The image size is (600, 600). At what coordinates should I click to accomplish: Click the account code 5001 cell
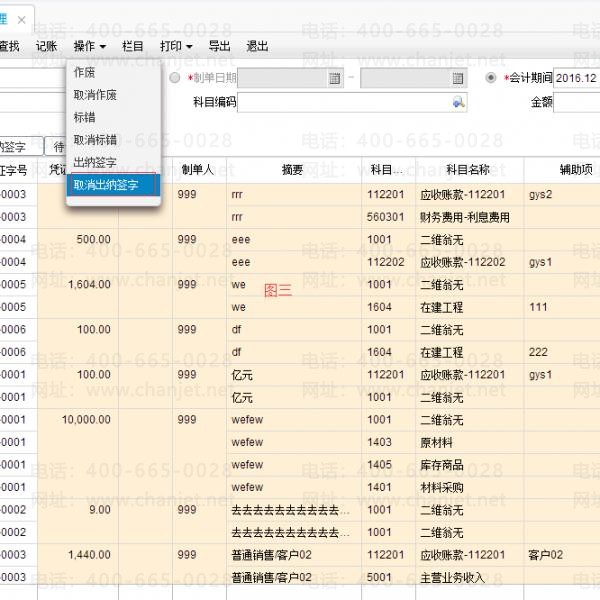tap(388, 577)
